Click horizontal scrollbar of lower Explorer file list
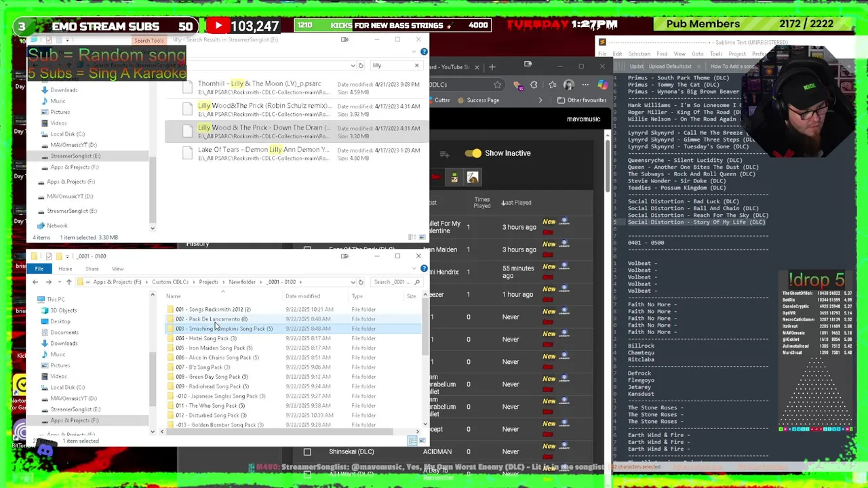The image size is (868, 488). pos(278,431)
